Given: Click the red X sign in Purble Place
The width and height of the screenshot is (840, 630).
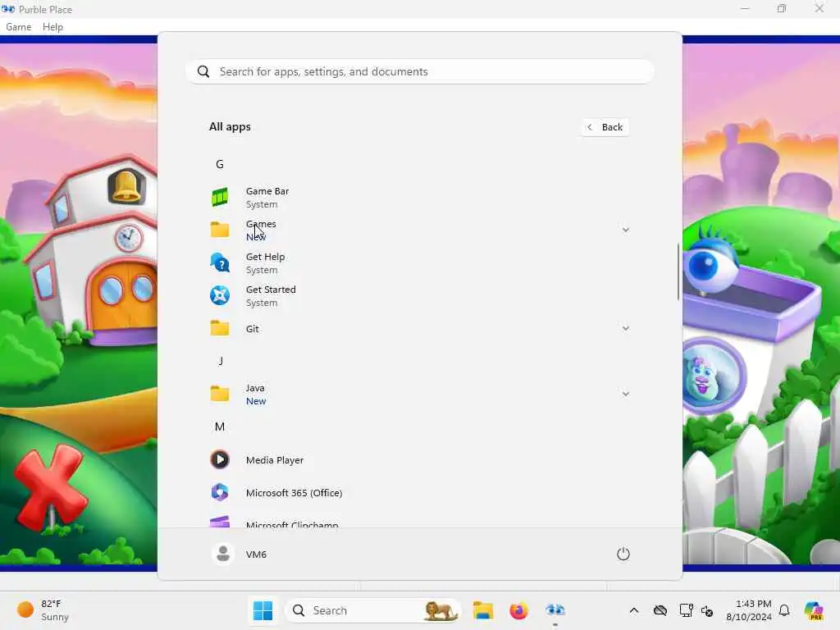Looking at the screenshot, I should 51,487.
